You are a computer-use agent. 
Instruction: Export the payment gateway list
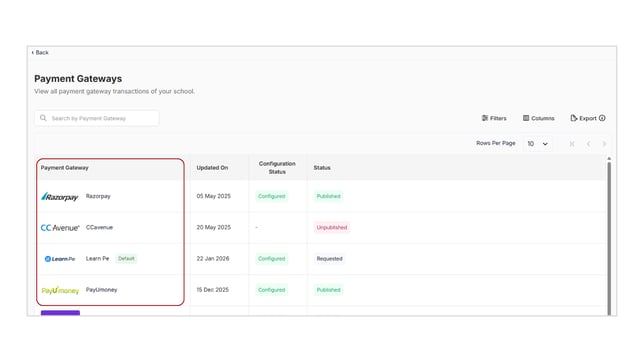583,118
